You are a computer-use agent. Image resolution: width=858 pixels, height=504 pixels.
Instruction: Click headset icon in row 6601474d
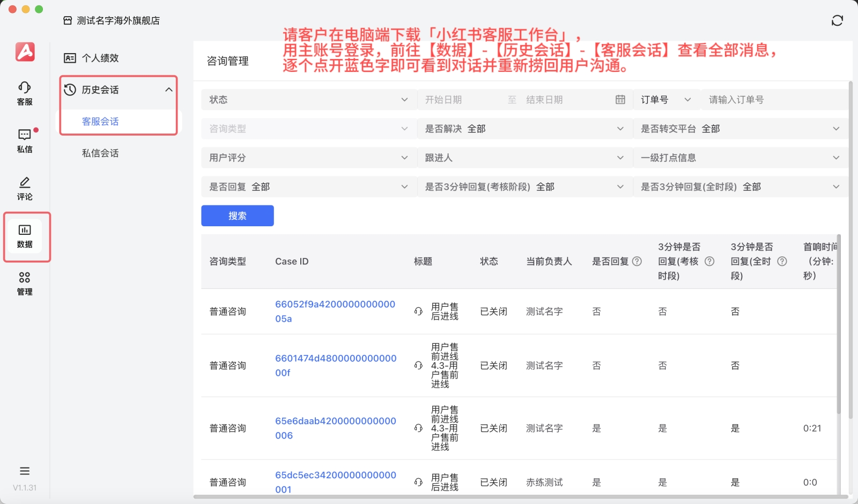pos(418,366)
